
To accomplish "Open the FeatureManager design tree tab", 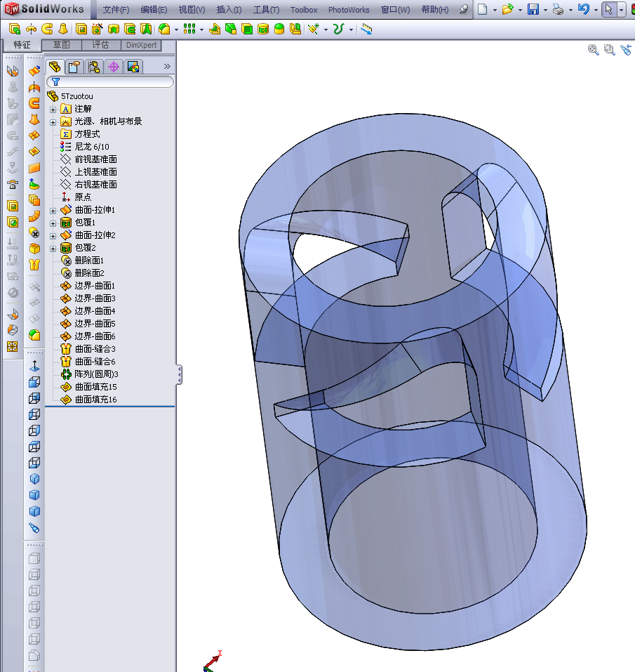I will click(x=55, y=67).
